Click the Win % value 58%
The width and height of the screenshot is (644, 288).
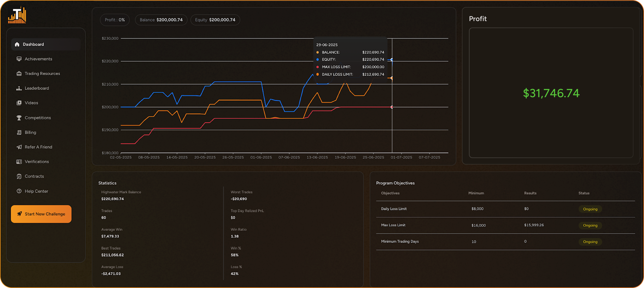coord(234,255)
